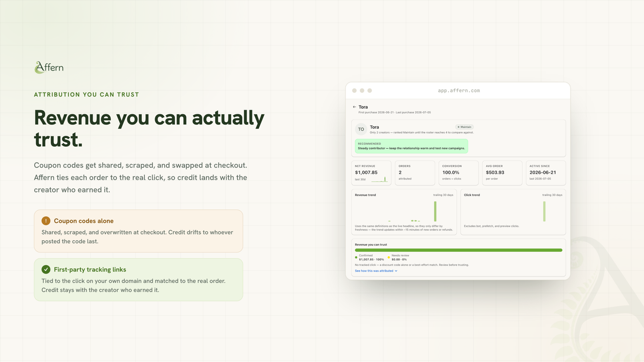Click the 'Only 2 creators' ranking note
The height and width of the screenshot is (362, 644).
(x=422, y=132)
